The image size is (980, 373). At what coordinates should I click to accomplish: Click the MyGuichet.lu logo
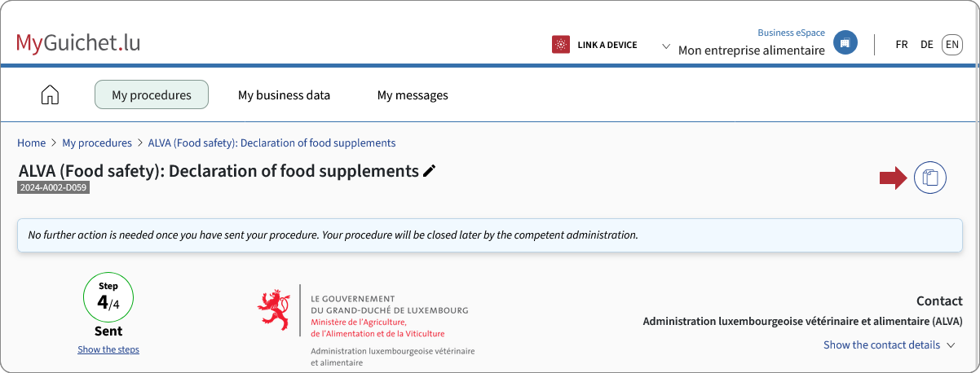pyautogui.click(x=78, y=42)
